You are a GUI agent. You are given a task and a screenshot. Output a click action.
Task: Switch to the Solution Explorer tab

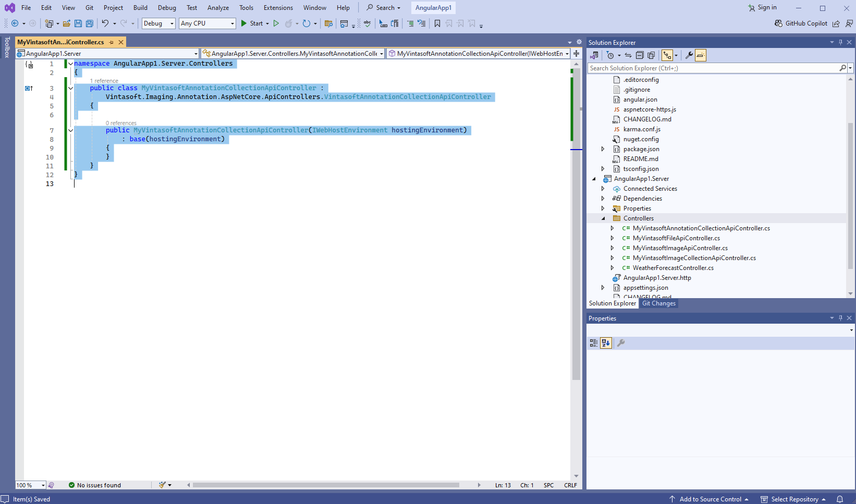[x=613, y=303]
